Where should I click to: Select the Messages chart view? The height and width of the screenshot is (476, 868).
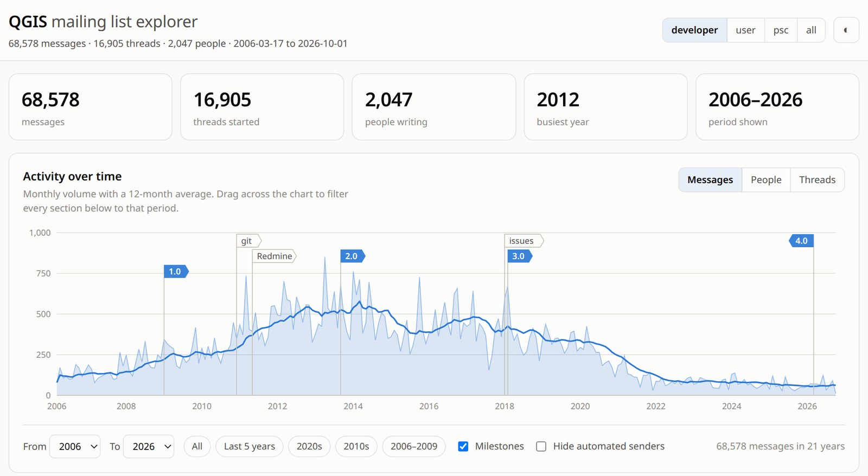710,180
